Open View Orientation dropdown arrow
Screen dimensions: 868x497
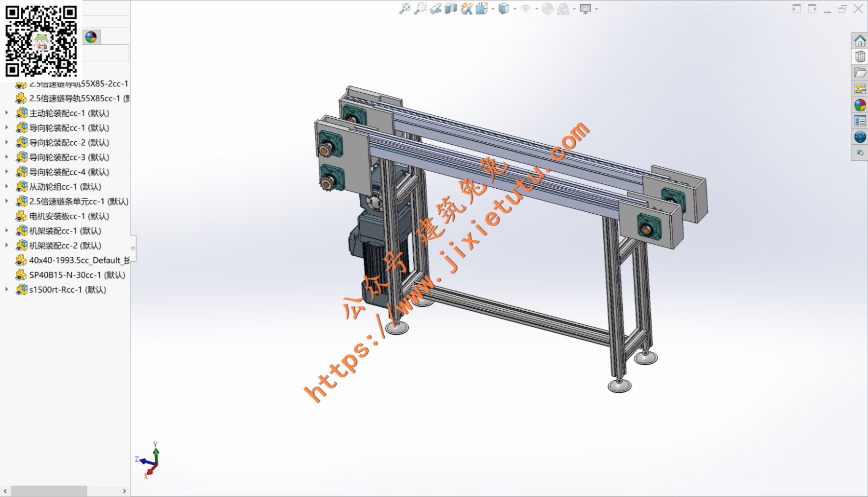(x=493, y=9)
